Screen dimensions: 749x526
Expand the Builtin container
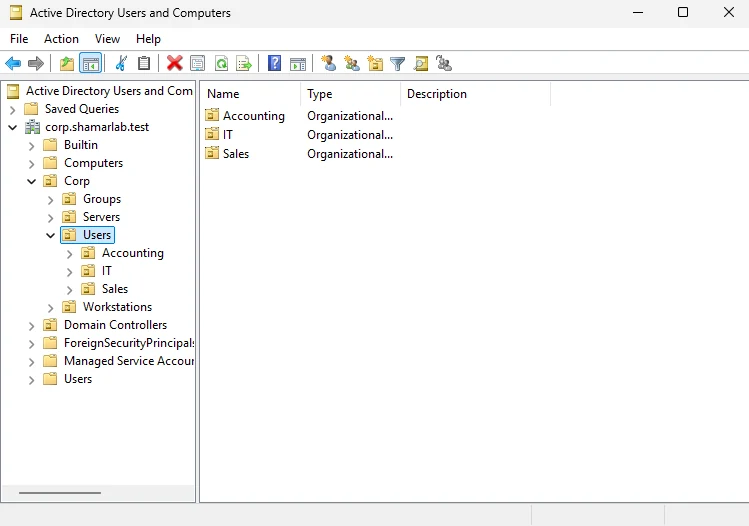pyautogui.click(x=32, y=146)
